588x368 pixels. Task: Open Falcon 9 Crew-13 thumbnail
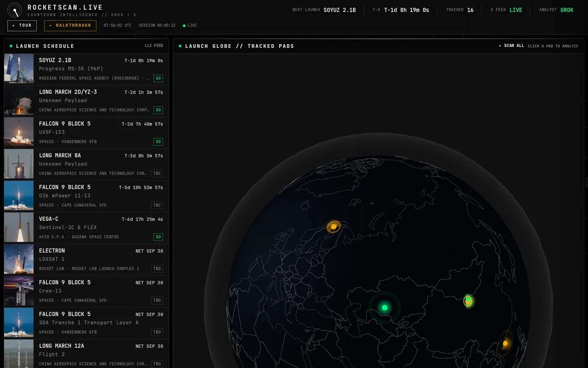[19, 291]
